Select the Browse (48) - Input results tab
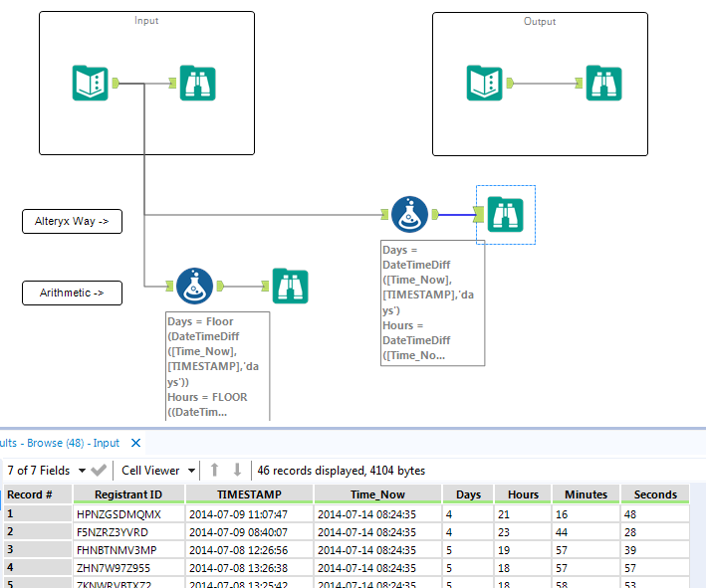This screenshot has height=588, width=706. [x=60, y=443]
